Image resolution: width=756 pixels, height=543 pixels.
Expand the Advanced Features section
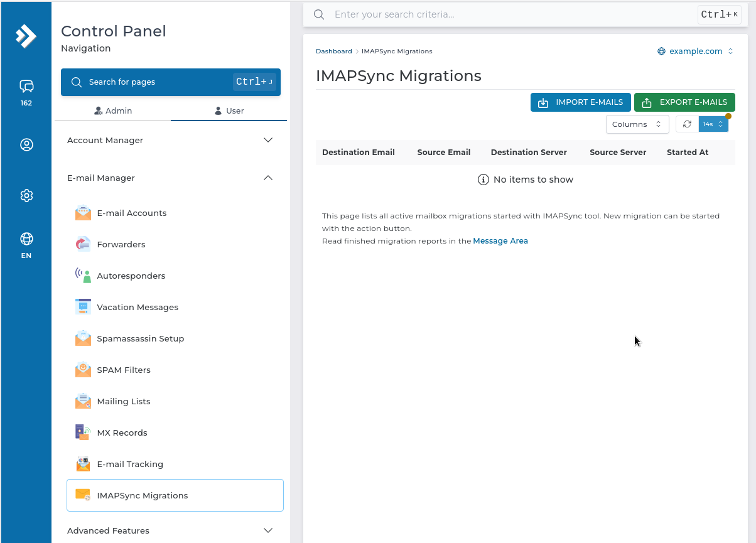point(170,530)
